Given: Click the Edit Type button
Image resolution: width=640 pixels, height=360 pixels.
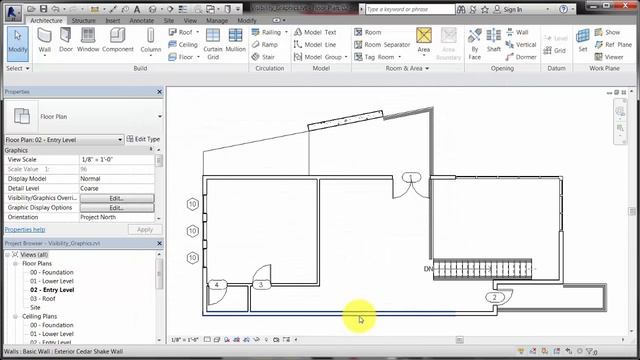Looking at the screenshot, I should pyautogui.click(x=143, y=139).
